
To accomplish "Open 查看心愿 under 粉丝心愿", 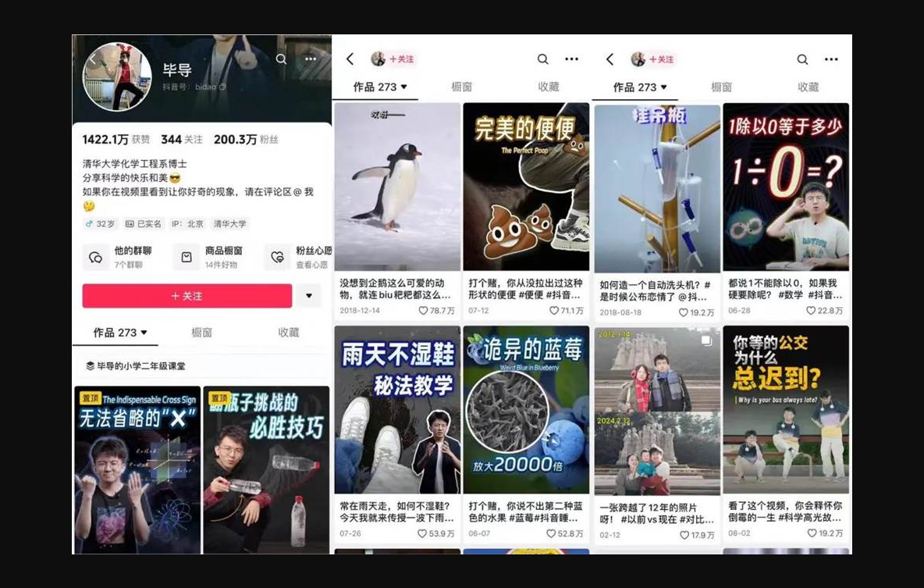I will tap(311, 264).
